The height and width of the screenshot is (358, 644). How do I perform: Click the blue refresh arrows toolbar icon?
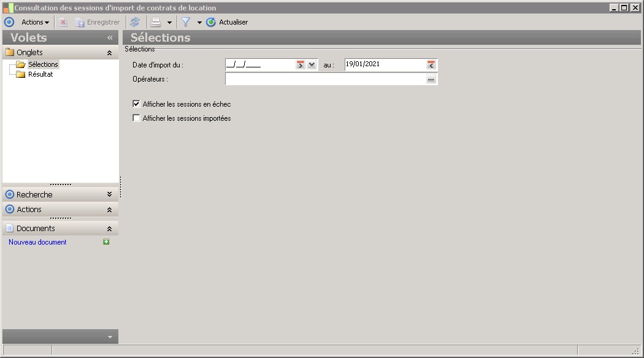tap(135, 22)
